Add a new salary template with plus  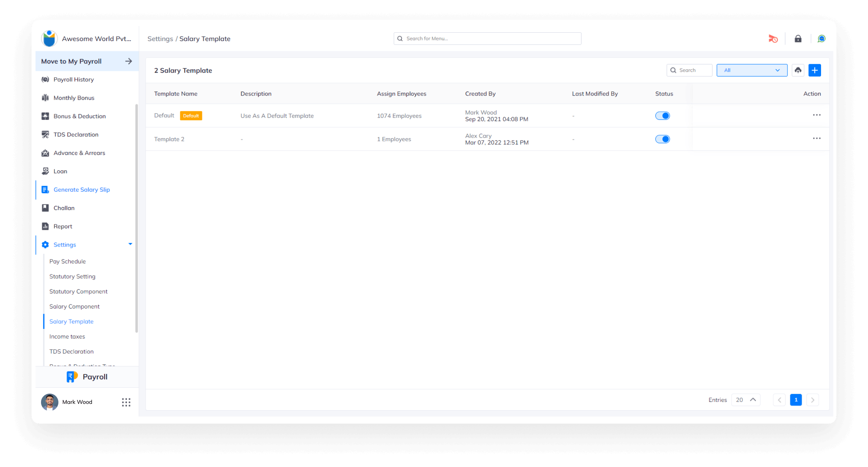point(815,70)
